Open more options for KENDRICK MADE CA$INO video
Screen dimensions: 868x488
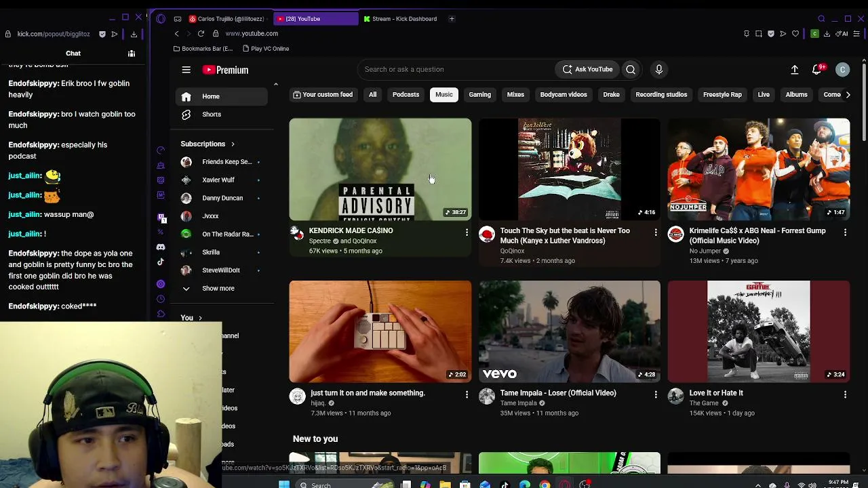[467, 232]
